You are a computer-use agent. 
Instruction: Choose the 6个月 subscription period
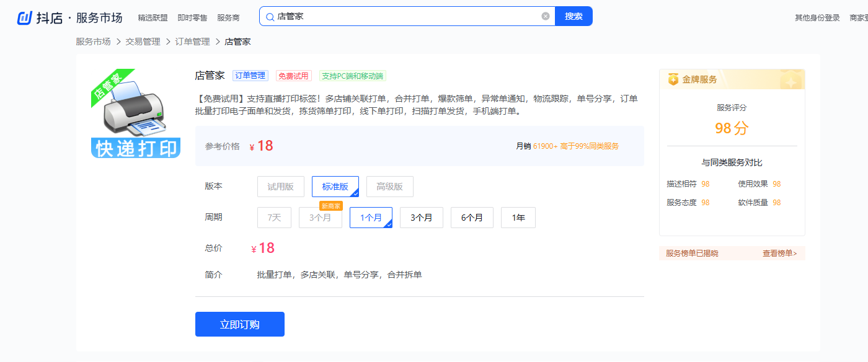[x=472, y=218]
